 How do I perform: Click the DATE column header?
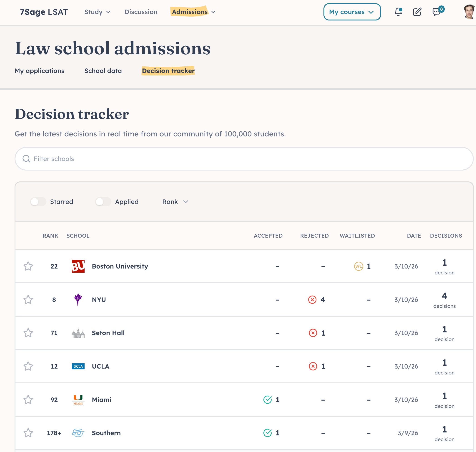tap(414, 236)
